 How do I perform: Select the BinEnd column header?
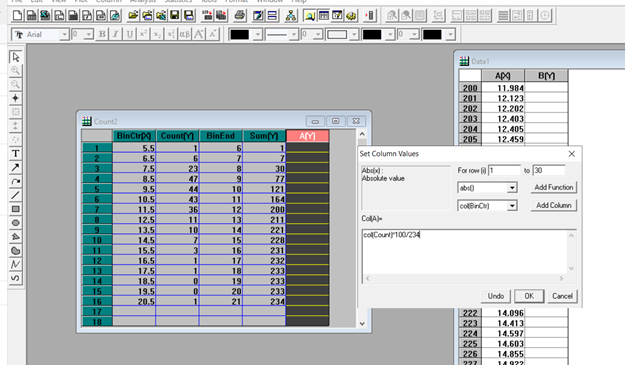(221, 136)
